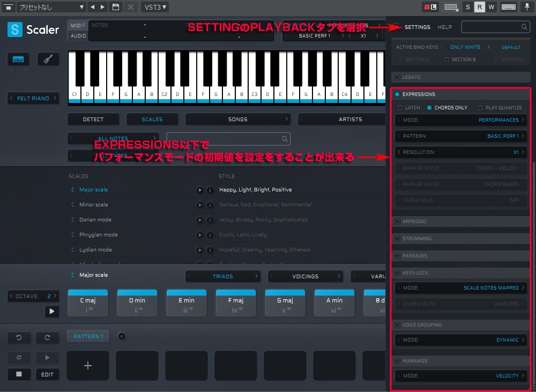Enable the LATCH checkbox

[400, 108]
